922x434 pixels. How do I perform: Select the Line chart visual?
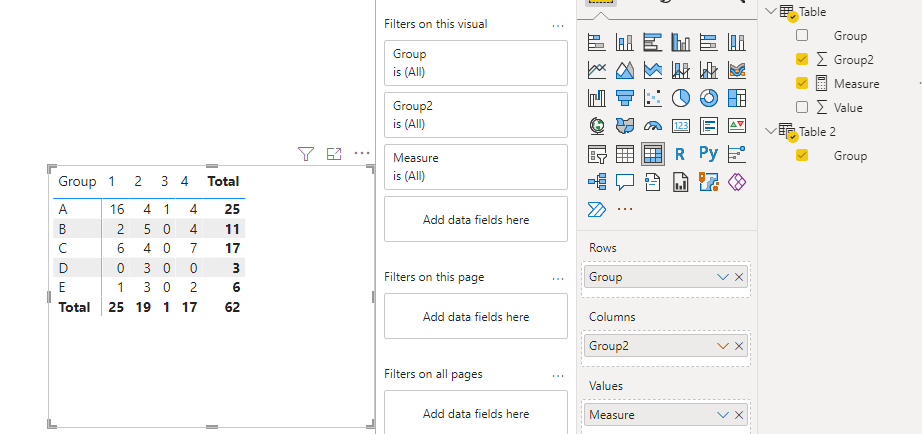tap(596, 70)
